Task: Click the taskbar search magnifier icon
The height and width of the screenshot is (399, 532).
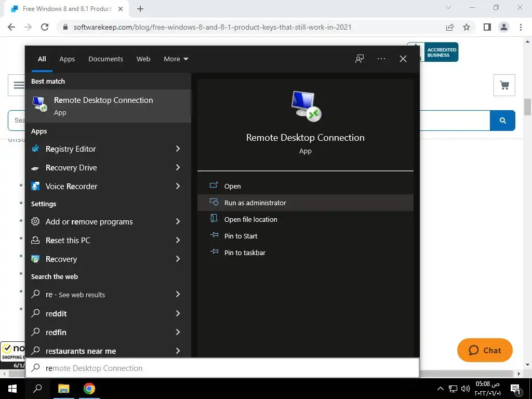Action: [x=37, y=389]
